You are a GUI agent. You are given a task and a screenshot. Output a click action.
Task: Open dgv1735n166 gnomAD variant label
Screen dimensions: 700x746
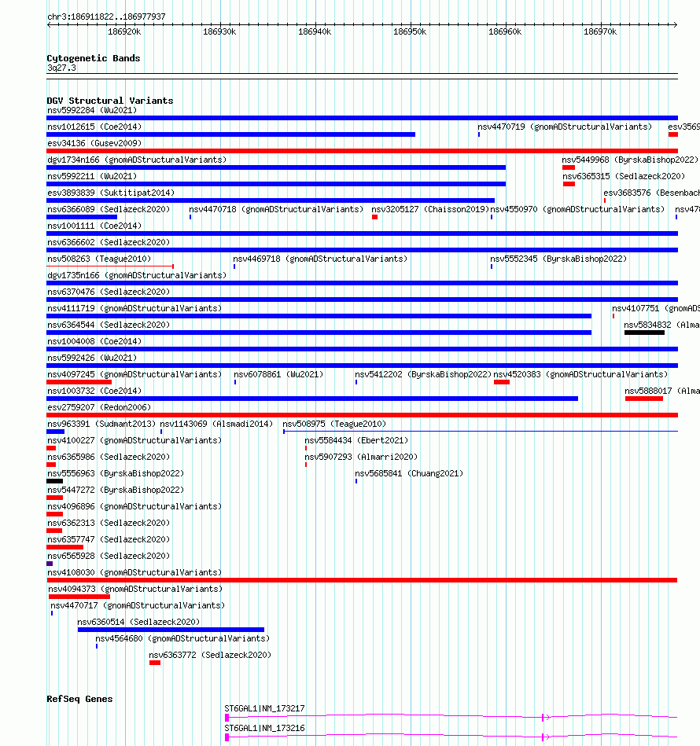click(137, 275)
